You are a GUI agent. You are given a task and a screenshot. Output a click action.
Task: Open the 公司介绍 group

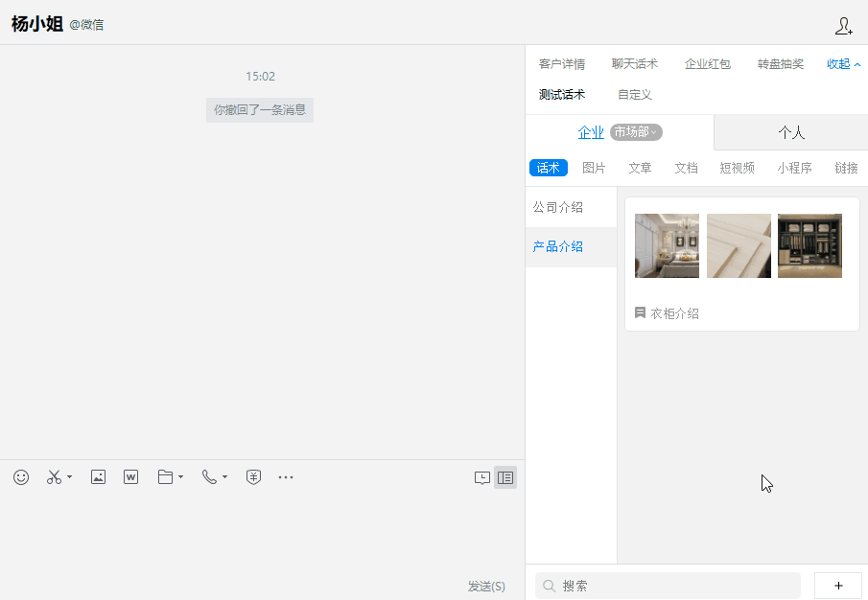pos(571,207)
